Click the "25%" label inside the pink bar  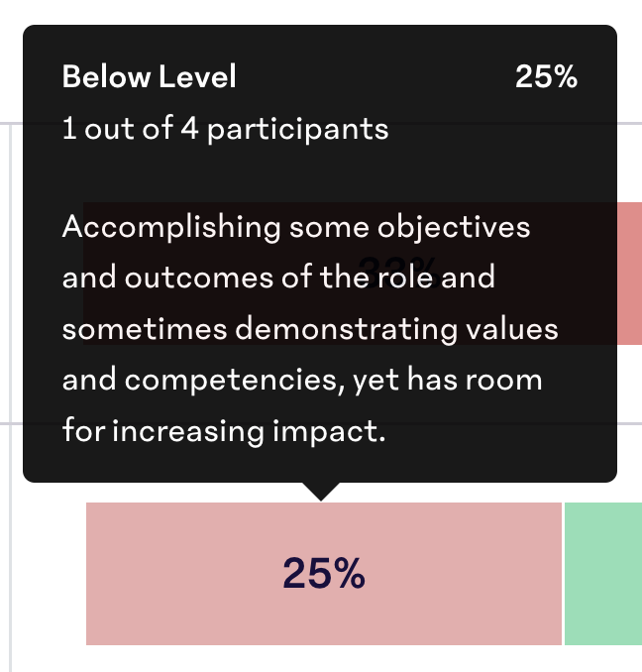(x=324, y=574)
